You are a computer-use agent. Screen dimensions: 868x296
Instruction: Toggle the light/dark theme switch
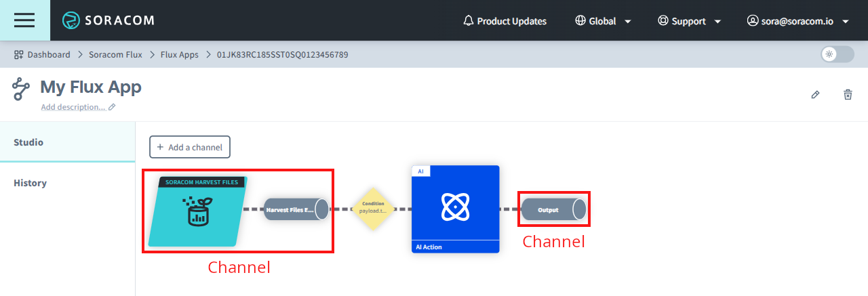point(837,54)
